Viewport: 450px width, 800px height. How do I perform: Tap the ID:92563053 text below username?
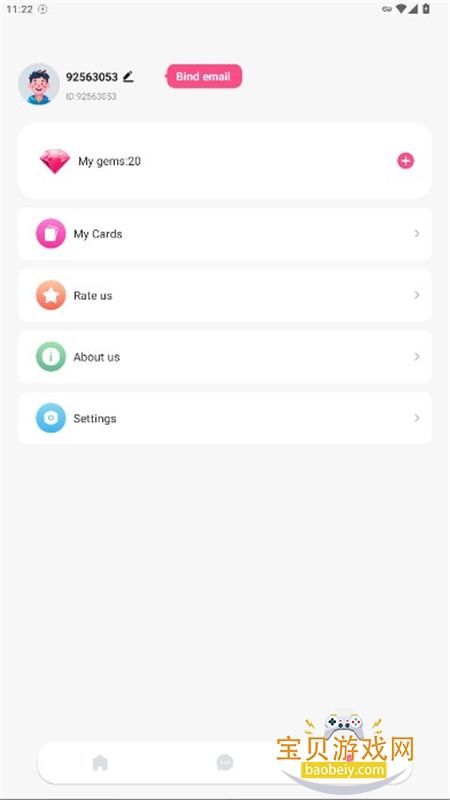pos(91,96)
